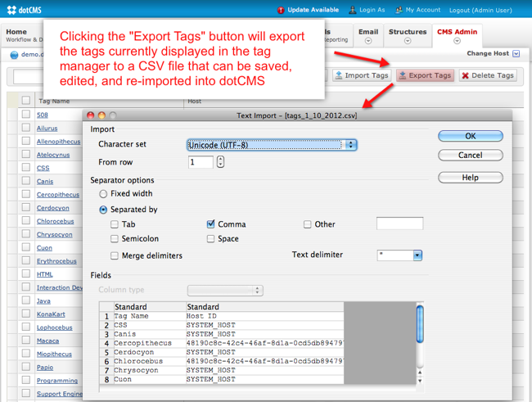Select the Fixed width radio option
Viewport: 532px width, 402px height.
[103, 194]
